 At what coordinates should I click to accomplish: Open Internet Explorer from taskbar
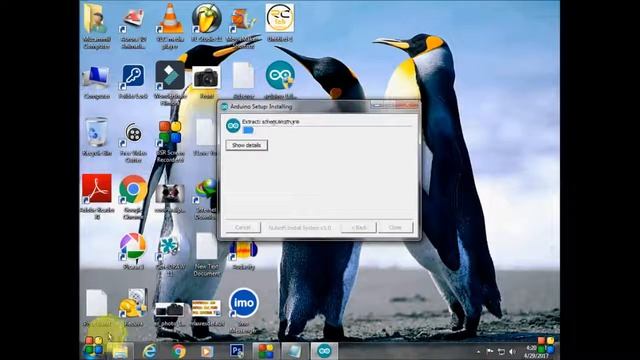(149, 351)
